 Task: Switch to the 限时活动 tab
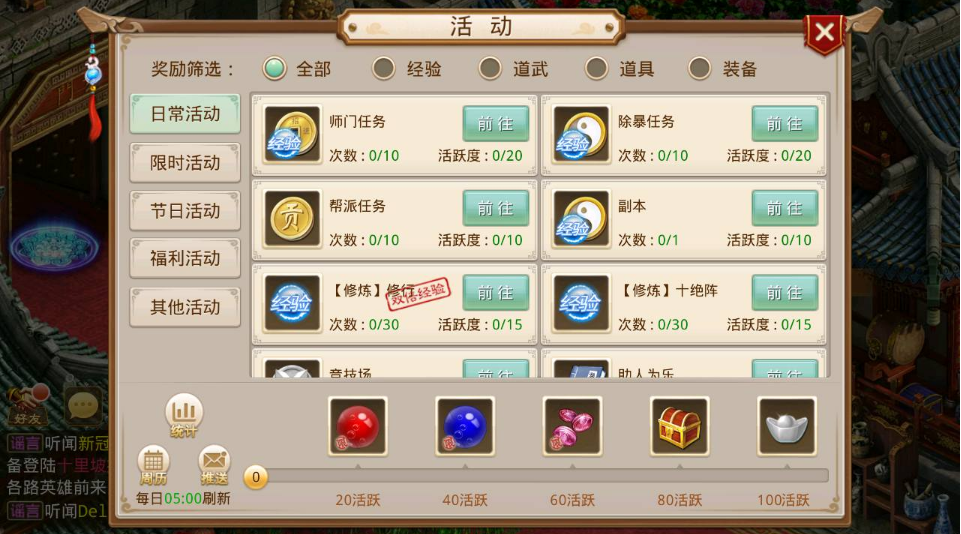185,163
